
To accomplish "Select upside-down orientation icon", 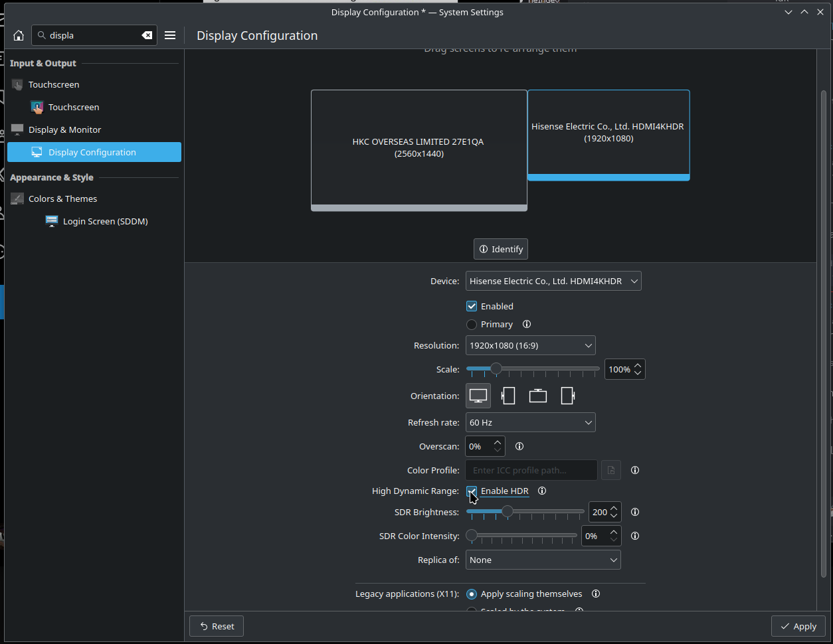I will click(x=538, y=396).
